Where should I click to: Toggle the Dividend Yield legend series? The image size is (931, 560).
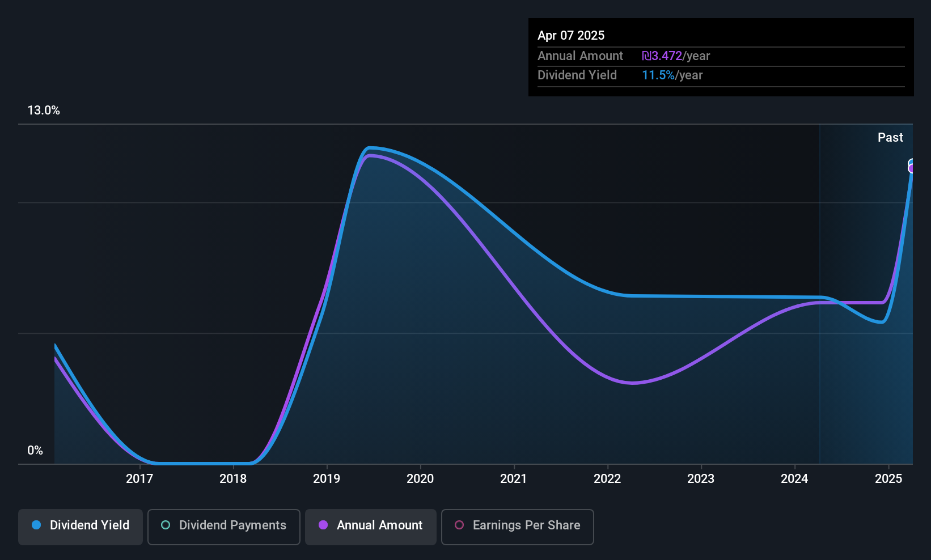pos(81,527)
